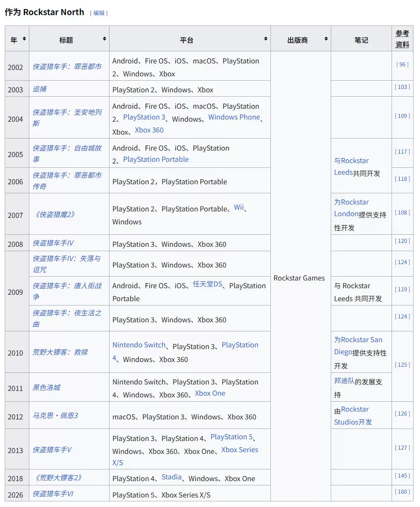Open the Windows Phone platform link

(234, 117)
